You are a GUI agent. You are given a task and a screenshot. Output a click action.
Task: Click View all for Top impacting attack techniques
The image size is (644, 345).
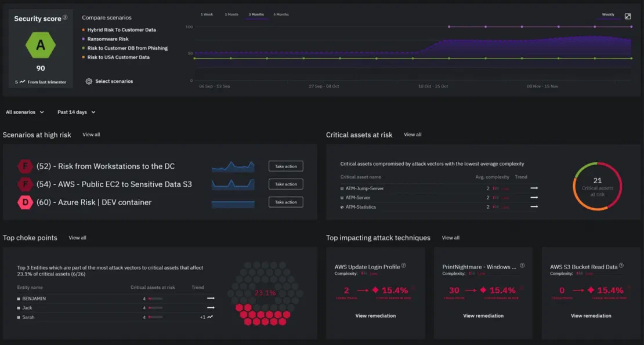(x=451, y=238)
